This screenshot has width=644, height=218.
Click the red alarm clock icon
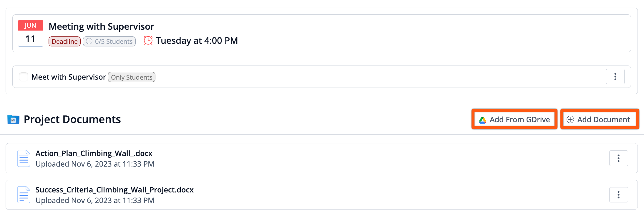(x=148, y=41)
